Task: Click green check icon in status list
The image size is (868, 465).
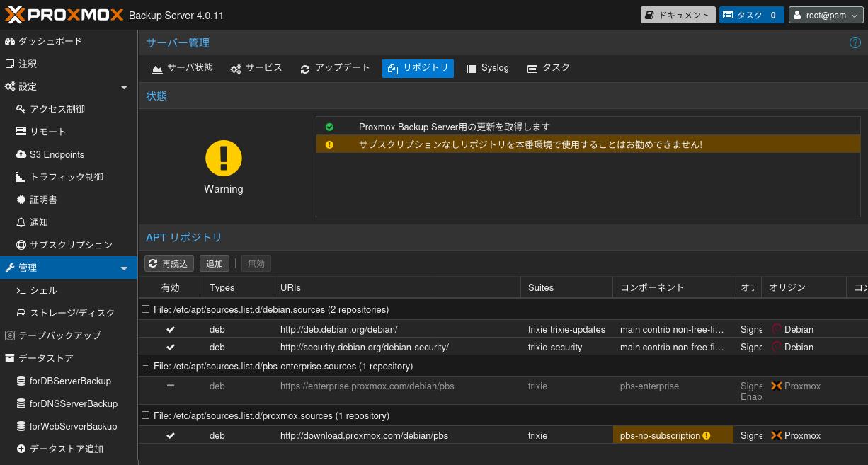Action: pos(329,127)
